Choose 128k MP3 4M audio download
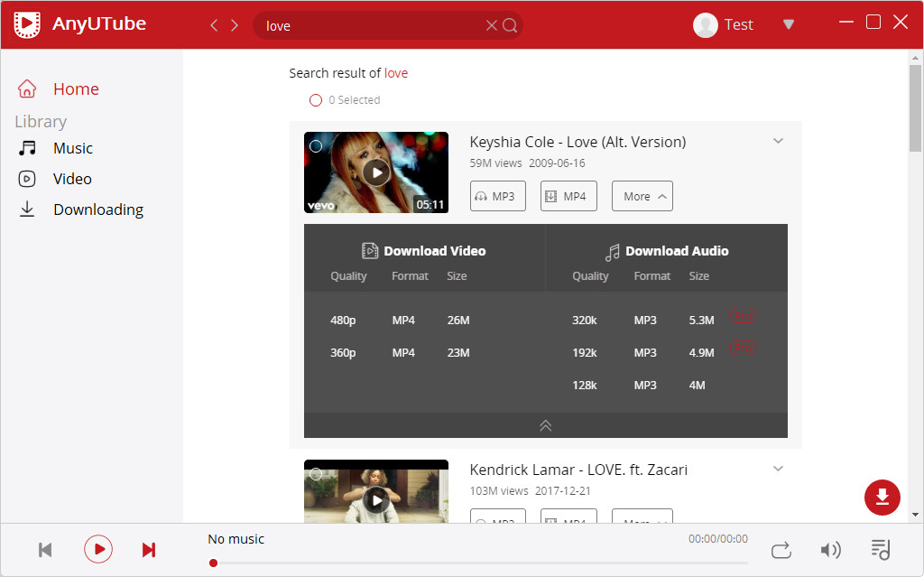The height and width of the screenshot is (577, 924). [639, 386]
